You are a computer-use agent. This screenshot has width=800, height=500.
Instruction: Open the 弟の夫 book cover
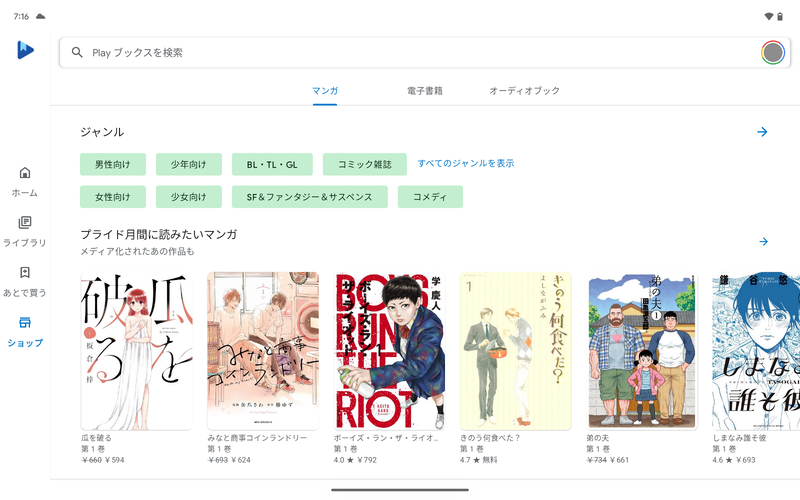click(x=642, y=351)
